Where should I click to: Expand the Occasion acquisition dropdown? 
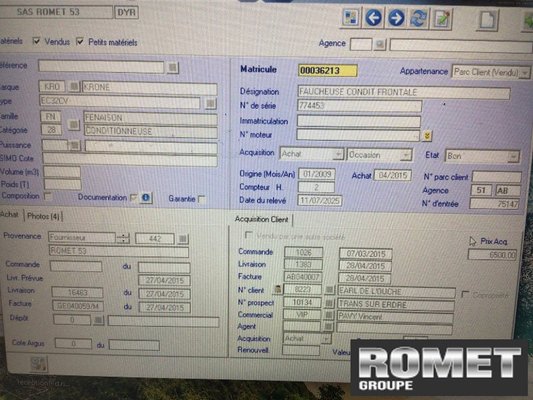pos(406,155)
